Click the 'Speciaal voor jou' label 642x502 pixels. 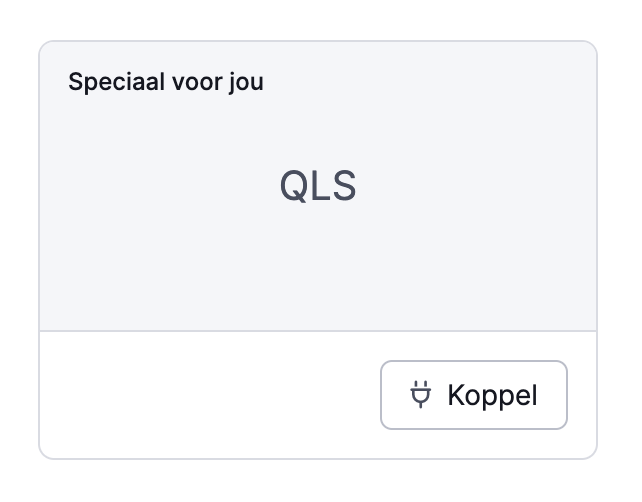point(166,82)
